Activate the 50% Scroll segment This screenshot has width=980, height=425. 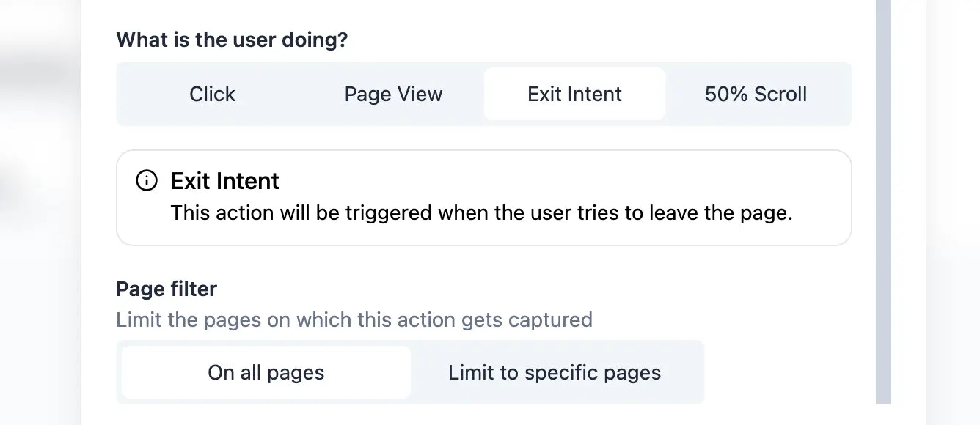(755, 94)
